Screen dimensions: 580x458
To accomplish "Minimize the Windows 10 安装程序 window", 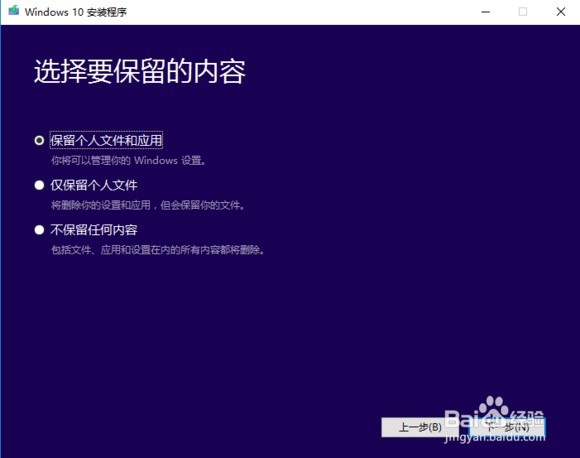I will (486, 12).
